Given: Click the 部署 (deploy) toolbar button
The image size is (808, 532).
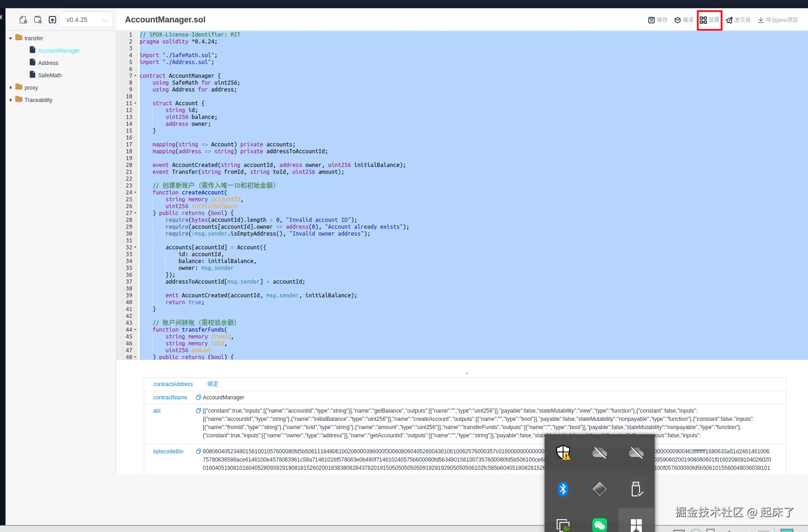Looking at the screenshot, I should coord(710,20).
